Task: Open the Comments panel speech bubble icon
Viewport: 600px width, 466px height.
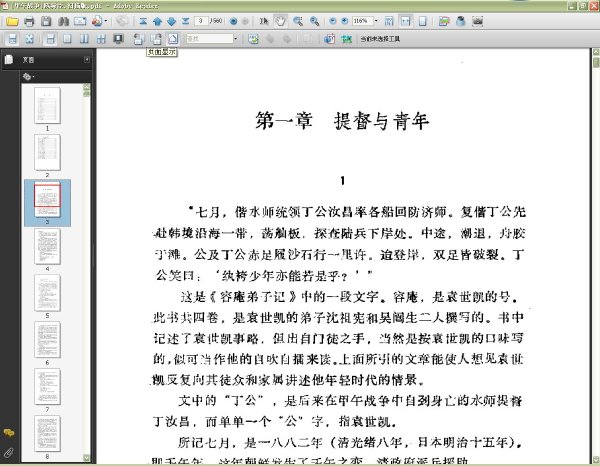Action: (9, 433)
